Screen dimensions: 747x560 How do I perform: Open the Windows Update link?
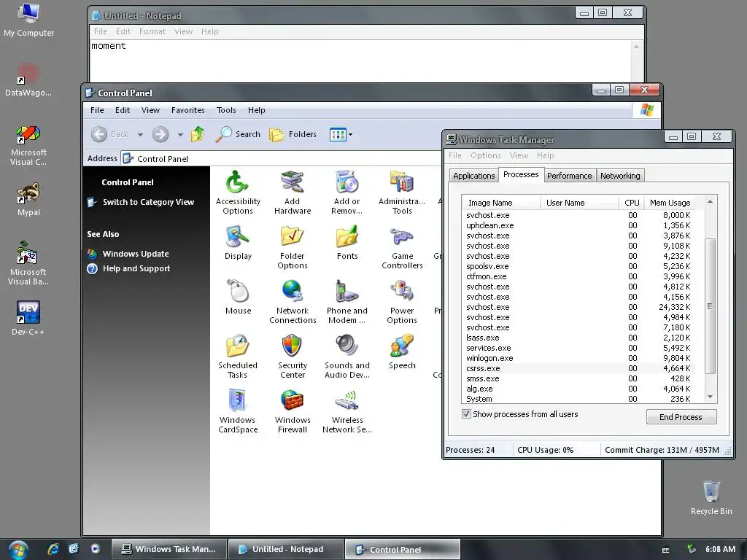pos(135,254)
